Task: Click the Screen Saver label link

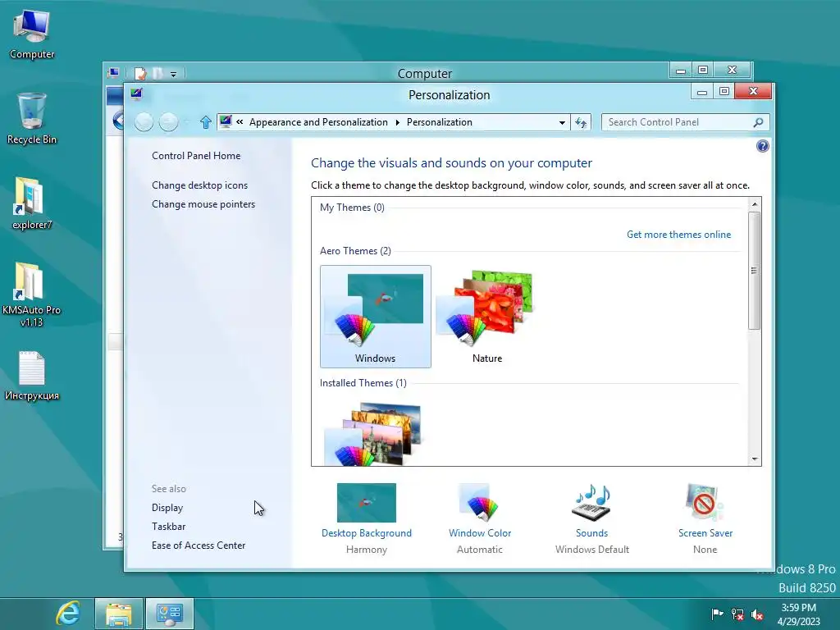Action: pos(705,533)
